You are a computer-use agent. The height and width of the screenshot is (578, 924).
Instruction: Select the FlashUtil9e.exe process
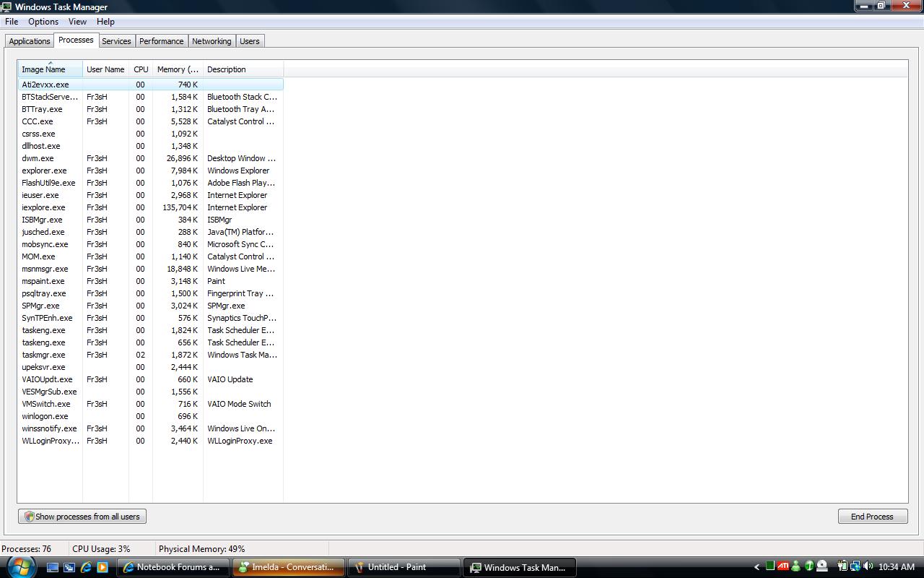click(x=150, y=183)
